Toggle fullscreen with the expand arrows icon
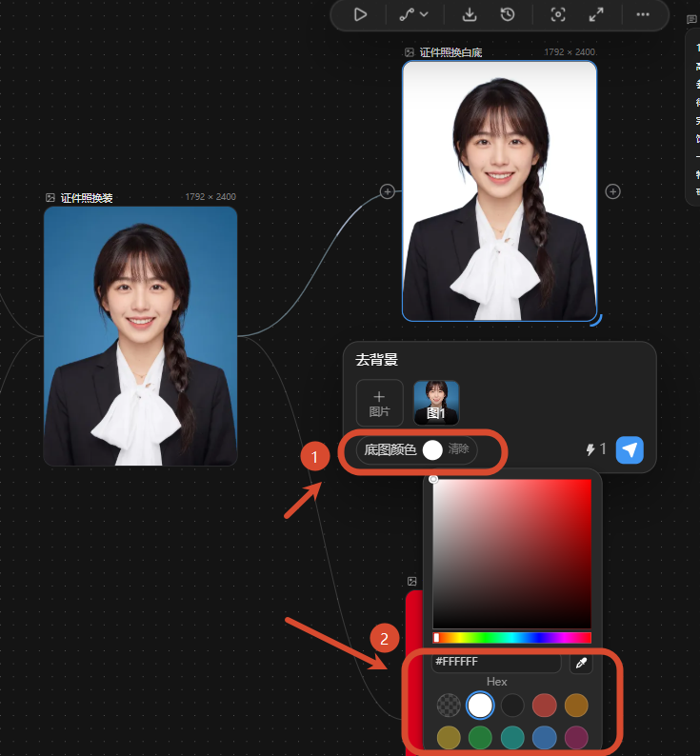Screen dimensions: 700x756 tap(596, 14)
